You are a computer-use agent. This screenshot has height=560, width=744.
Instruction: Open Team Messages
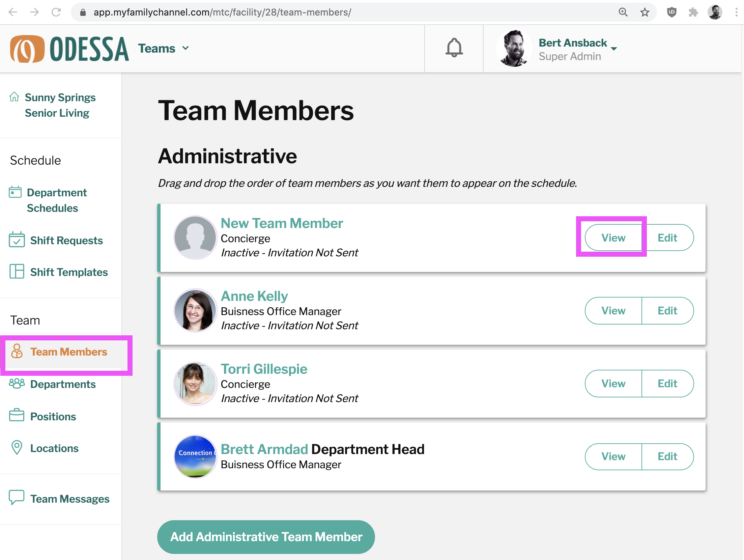pos(70,499)
